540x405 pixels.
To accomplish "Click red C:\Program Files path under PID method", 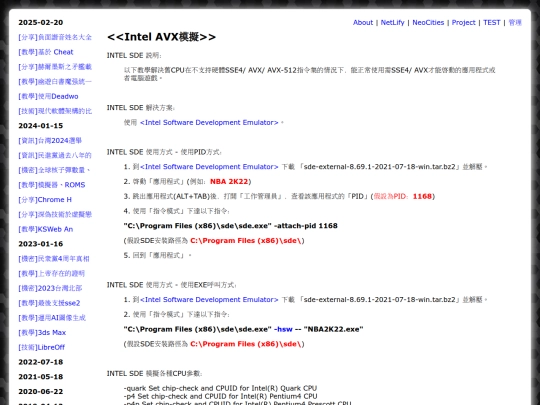I will coord(246,241).
